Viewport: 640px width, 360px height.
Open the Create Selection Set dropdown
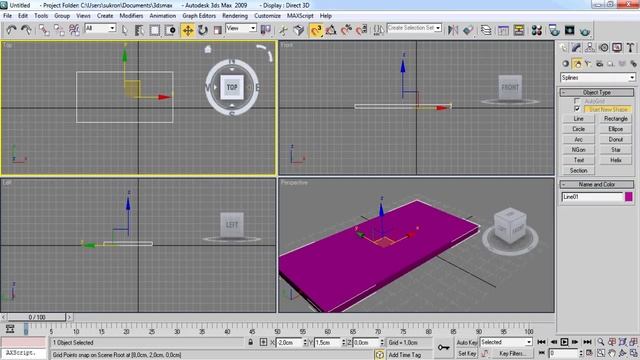coord(414,28)
